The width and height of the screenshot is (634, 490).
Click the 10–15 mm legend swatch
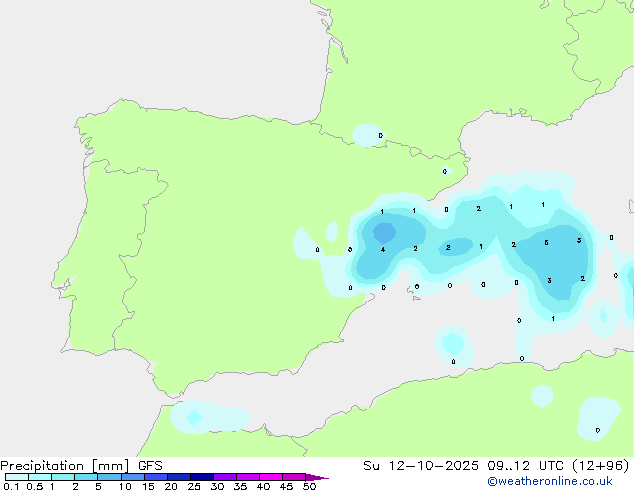(x=132, y=477)
